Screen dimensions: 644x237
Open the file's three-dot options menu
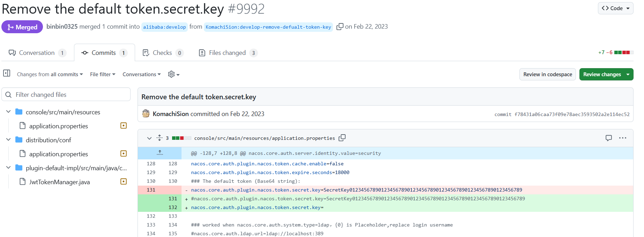[622, 138]
